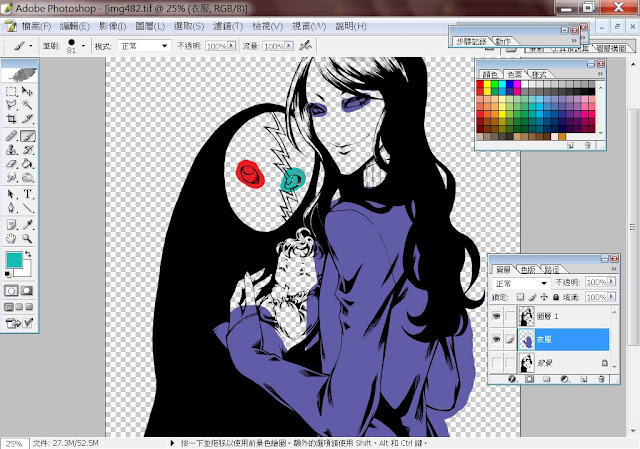The height and width of the screenshot is (449, 640).
Task: Select the Path Selection arrow tool
Action: tap(11, 194)
